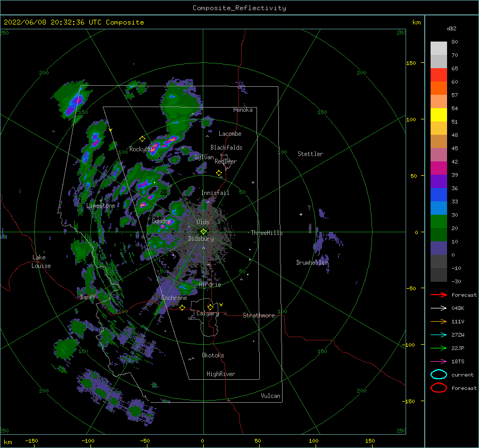Click the Stettler town label
This screenshot has height=448, width=479.
pos(310,154)
